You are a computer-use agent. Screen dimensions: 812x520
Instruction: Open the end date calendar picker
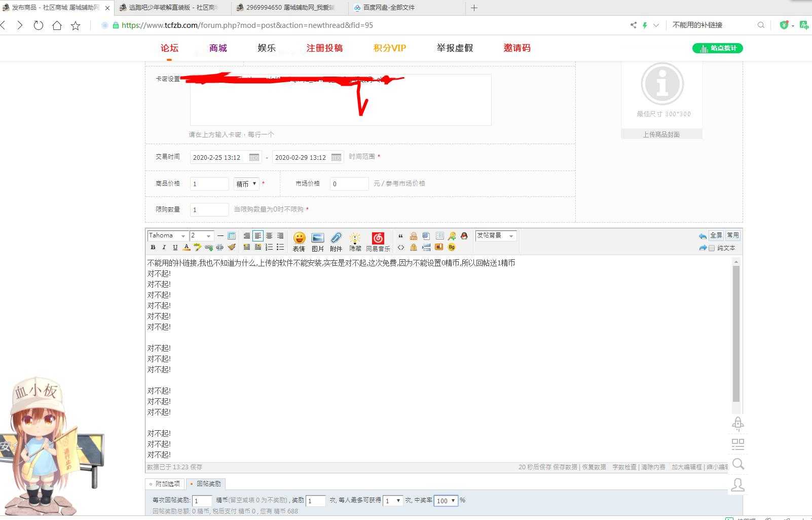(336, 157)
